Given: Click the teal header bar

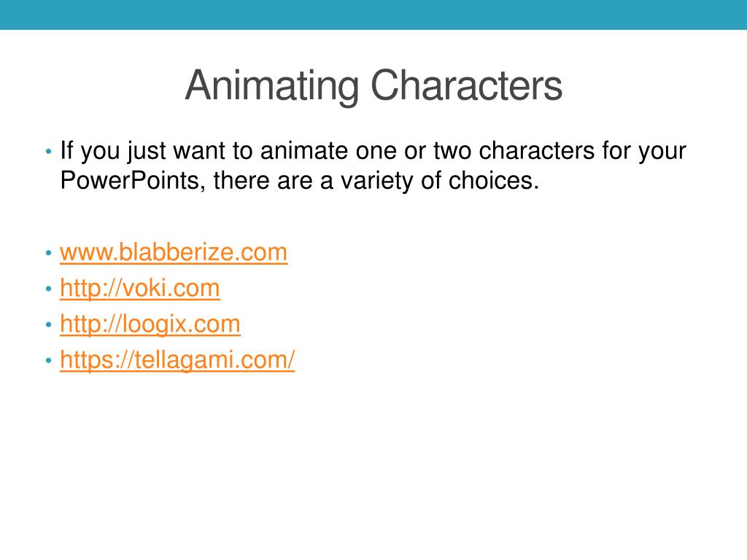Looking at the screenshot, I should [373, 15].
